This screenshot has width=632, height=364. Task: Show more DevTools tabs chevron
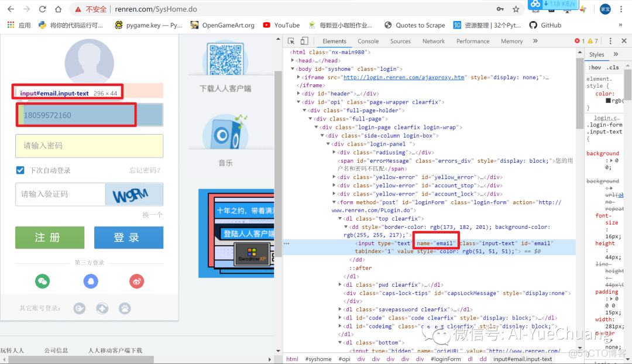pos(535,41)
